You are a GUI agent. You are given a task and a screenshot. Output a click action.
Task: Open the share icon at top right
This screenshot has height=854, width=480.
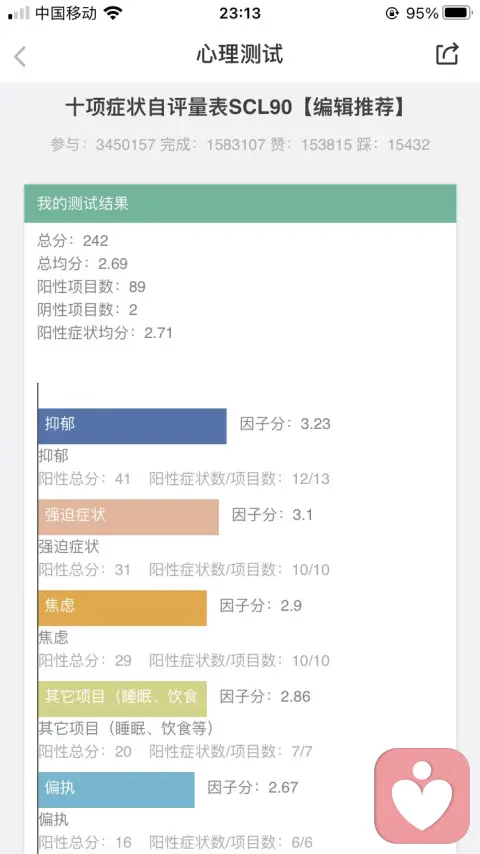(x=447, y=54)
